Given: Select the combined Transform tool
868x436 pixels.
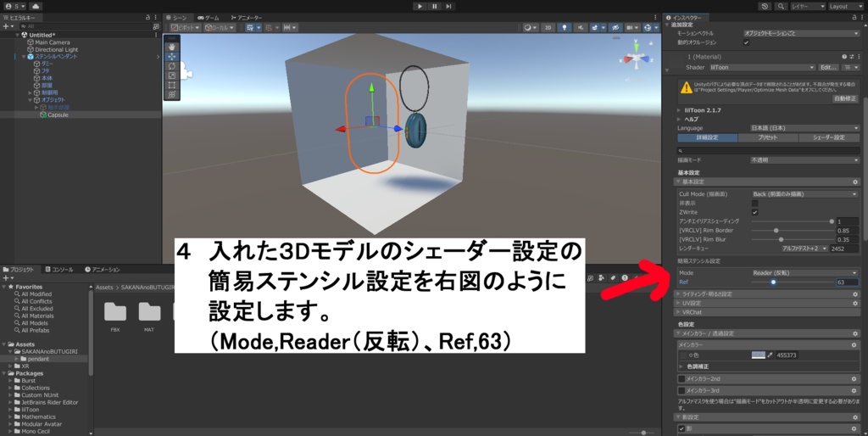Looking at the screenshot, I should pyautogui.click(x=171, y=94).
